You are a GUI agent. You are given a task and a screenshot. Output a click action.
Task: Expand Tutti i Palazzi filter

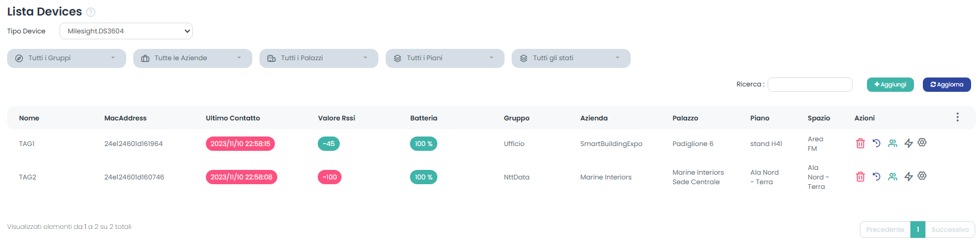[x=319, y=58]
